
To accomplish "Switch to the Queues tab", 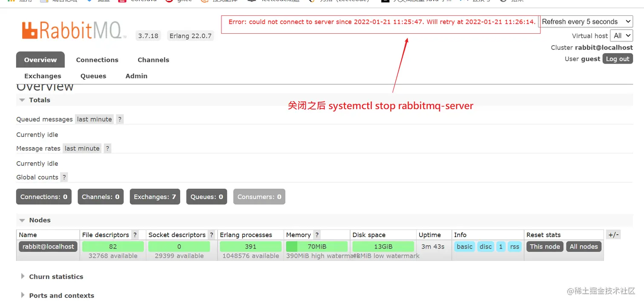I will click(93, 76).
